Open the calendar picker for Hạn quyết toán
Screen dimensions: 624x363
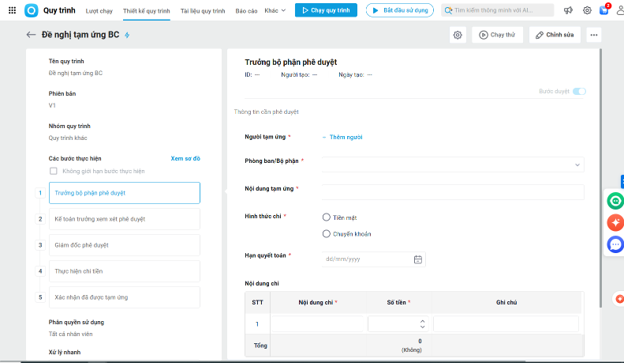[417, 259]
